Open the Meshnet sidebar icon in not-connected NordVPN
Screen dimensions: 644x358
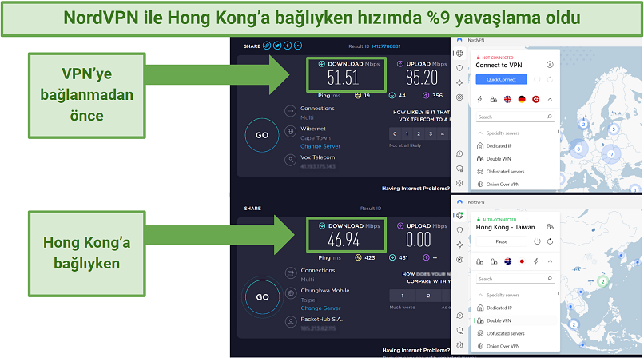click(459, 82)
